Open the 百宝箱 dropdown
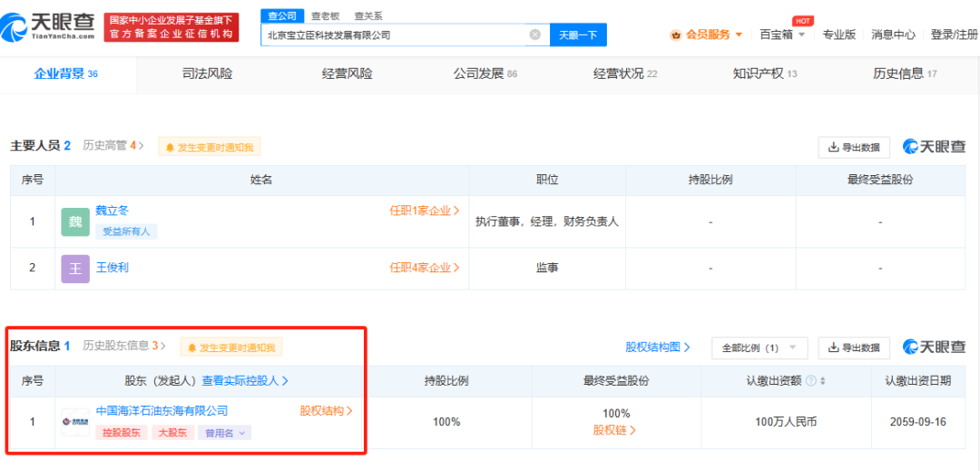The width and height of the screenshot is (980, 471). [x=782, y=35]
